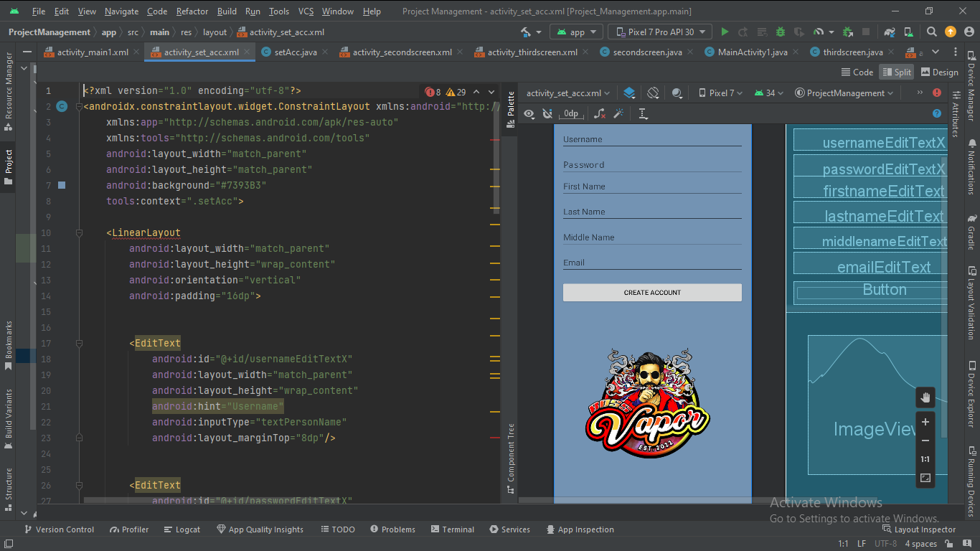Viewport: 980px width, 551px height.
Task: Click the Debug app bug icon
Action: pyautogui.click(x=781, y=32)
